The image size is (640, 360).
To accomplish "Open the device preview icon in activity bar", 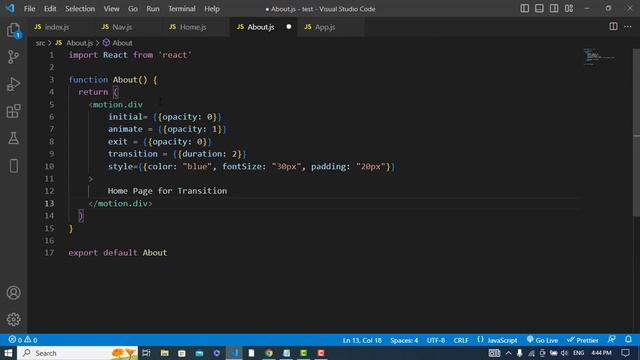I will coord(13,166).
